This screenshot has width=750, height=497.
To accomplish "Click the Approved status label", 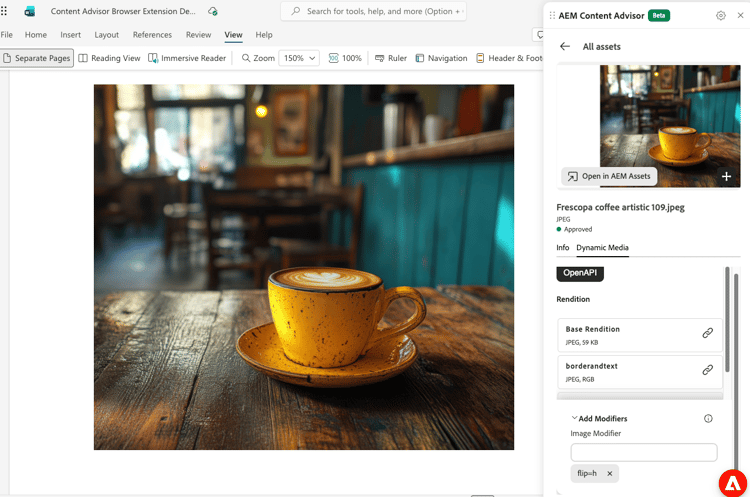I will tap(578, 229).
